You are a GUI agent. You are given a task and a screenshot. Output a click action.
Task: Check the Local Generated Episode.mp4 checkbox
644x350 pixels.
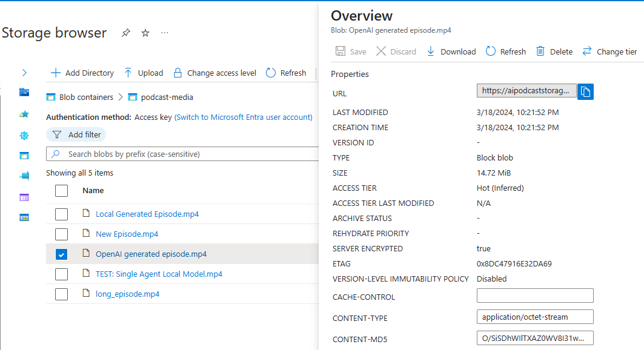click(61, 214)
